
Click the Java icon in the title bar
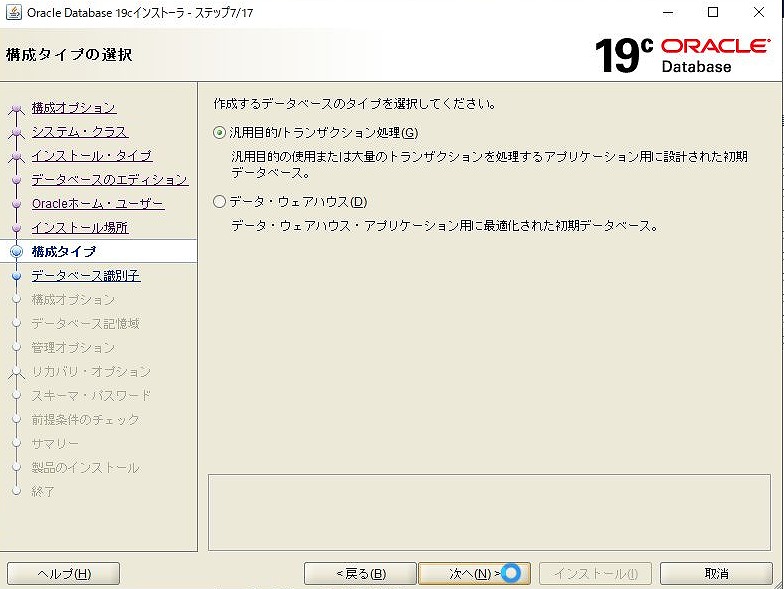click(x=14, y=12)
